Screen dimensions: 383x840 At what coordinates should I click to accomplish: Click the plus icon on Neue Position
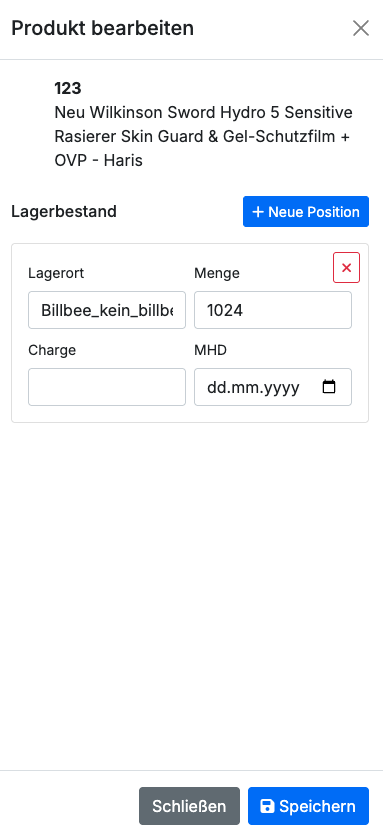pos(258,212)
